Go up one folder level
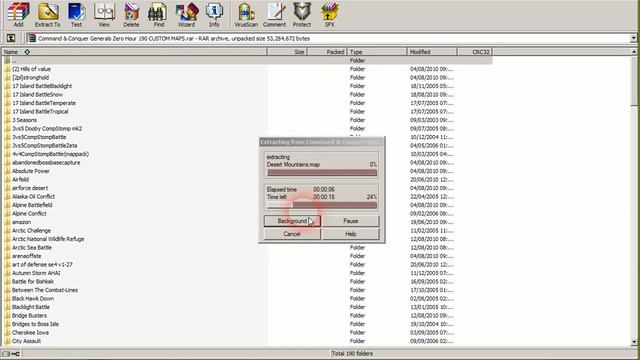This screenshot has width=640, height=360. [11, 38]
